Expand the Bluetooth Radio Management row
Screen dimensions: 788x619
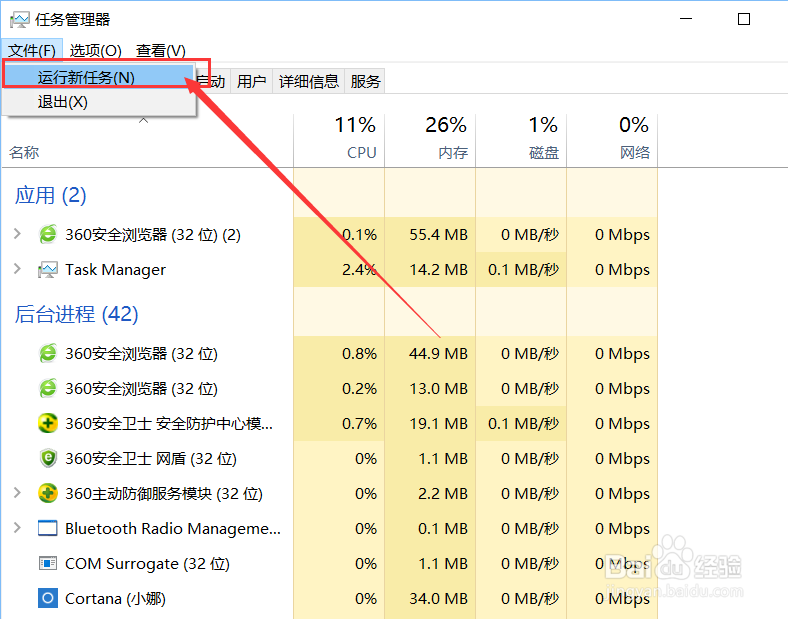click(18, 528)
